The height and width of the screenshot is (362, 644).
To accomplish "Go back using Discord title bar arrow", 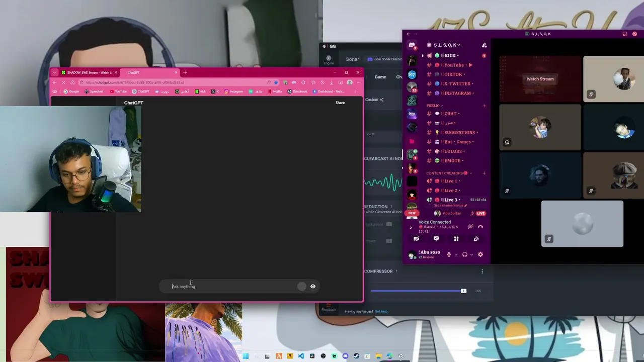I will coord(409,34).
